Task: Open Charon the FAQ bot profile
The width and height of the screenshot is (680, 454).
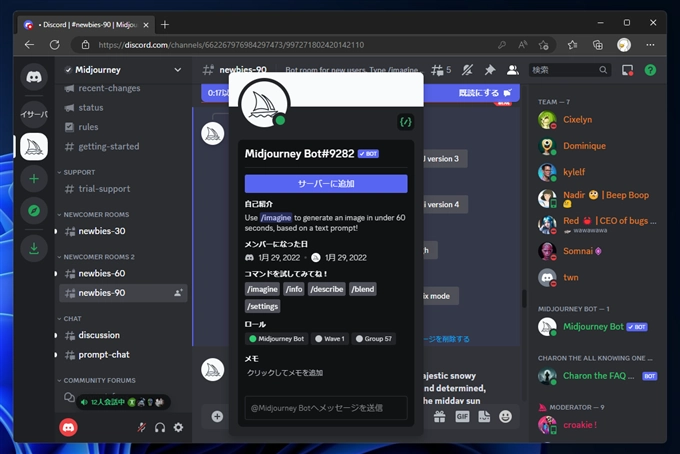Action: click(598, 376)
